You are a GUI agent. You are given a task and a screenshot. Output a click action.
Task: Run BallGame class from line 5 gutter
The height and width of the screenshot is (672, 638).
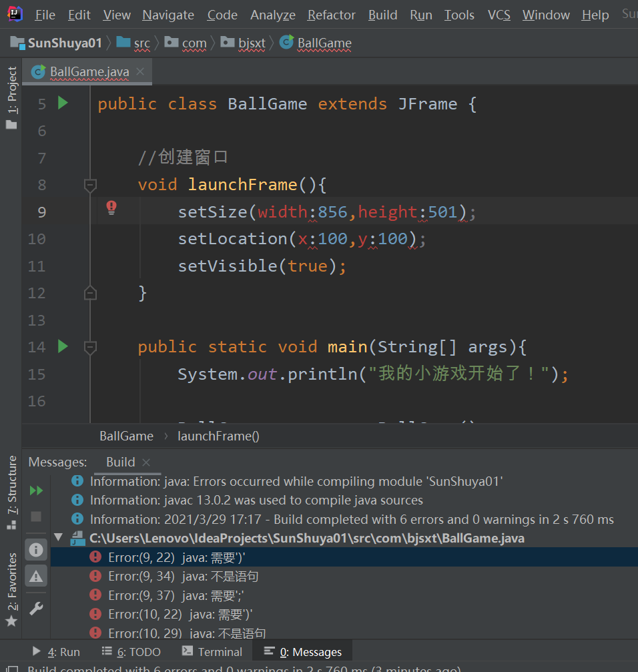[63, 103]
